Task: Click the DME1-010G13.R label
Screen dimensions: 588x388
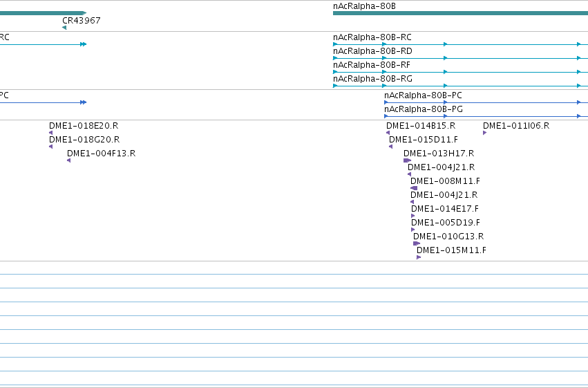Action: (448, 237)
